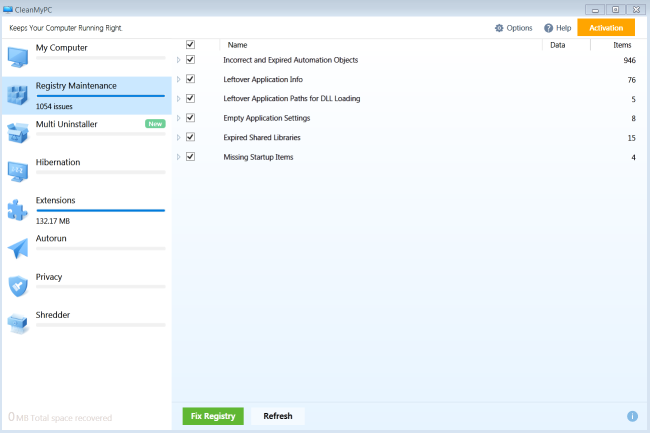Uncheck Leftover Application Paths for DLL Loading

click(190, 98)
